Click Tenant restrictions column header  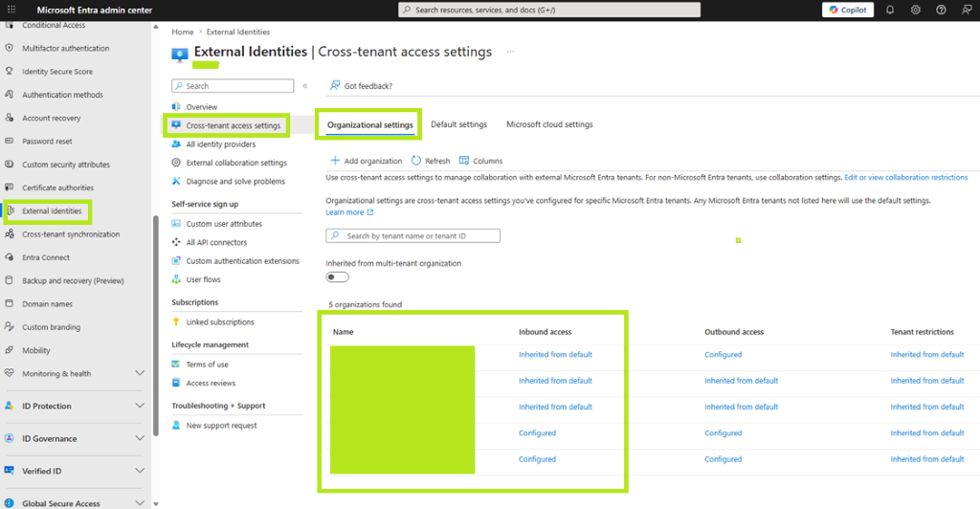[x=922, y=332]
